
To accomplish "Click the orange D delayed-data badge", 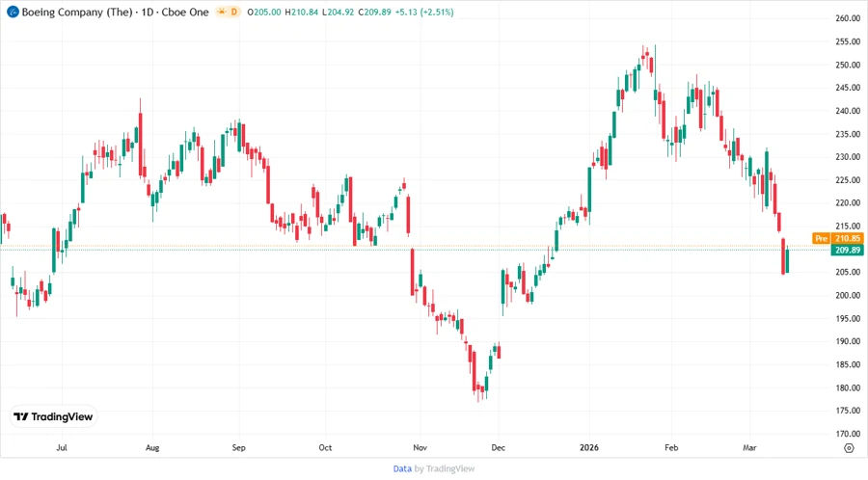I will click(x=234, y=12).
